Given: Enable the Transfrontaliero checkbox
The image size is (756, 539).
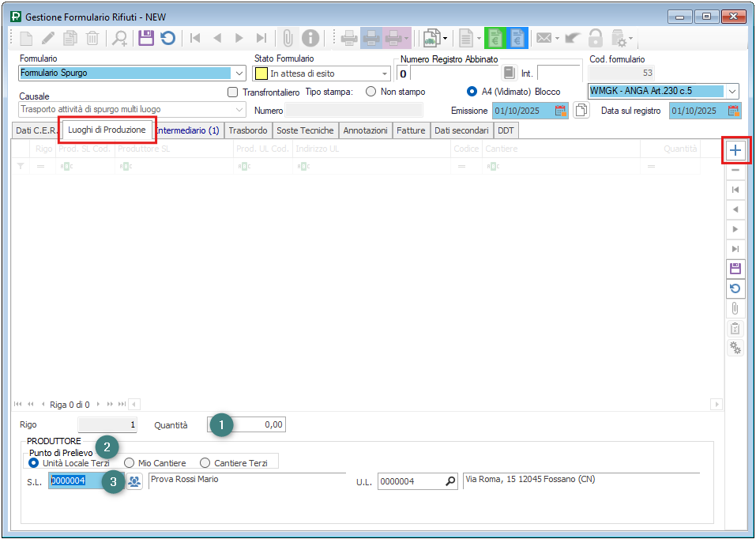Looking at the screenshot, I should [x=232, y=92].
